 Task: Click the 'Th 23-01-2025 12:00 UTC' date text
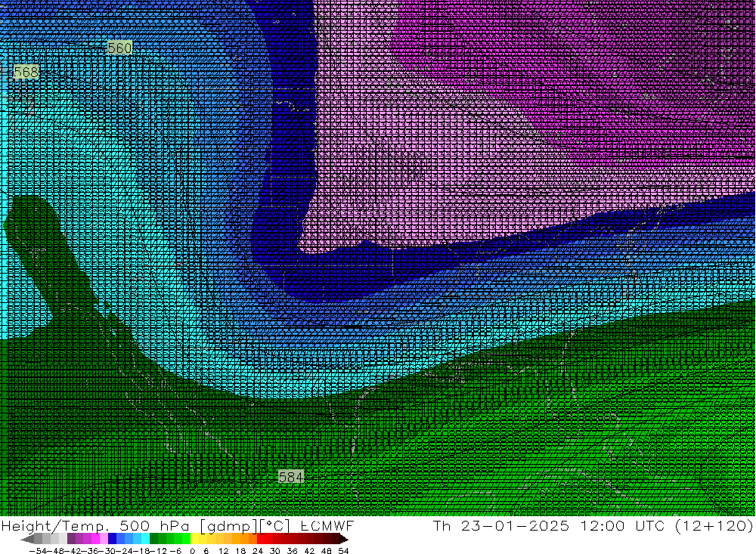point(549,525)
